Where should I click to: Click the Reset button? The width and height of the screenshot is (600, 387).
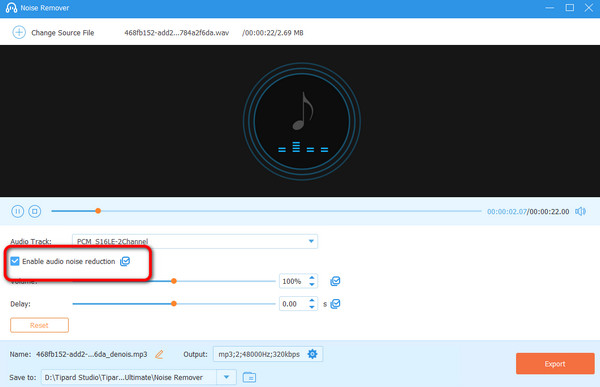39,325
